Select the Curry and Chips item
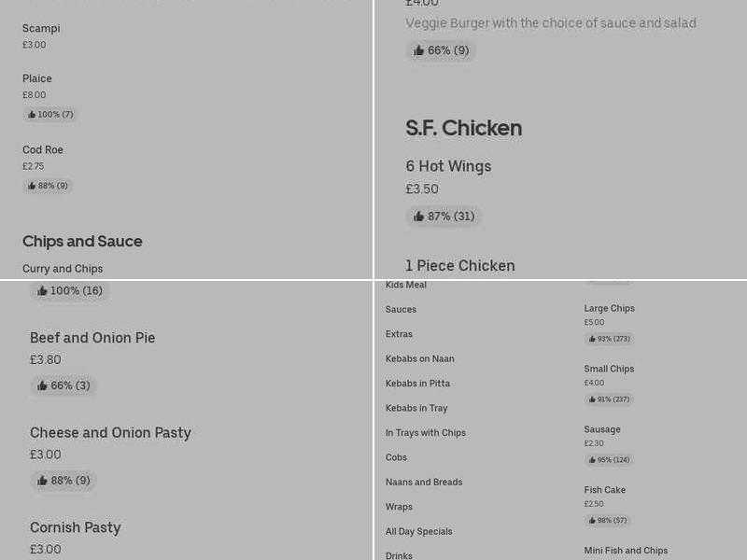This screenshot has height=560, width=747. (63, 268)
